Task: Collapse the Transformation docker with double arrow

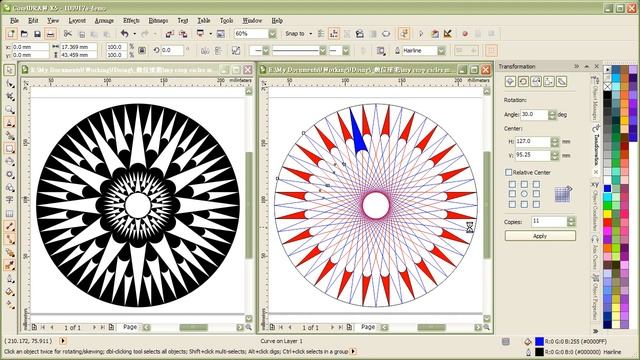Action: pyautogui.click(x=577, y=66)
